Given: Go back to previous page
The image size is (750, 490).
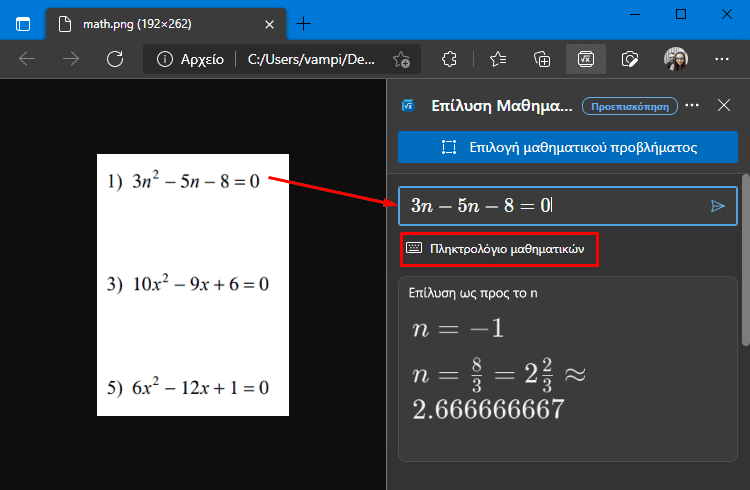Looking at the screenshot, I should point(27,59).
